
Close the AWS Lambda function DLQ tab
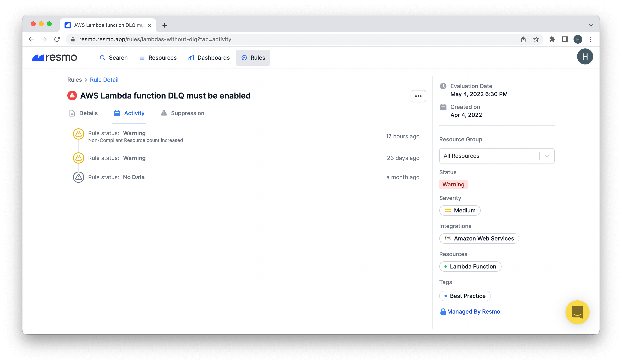tap(149, 25)
